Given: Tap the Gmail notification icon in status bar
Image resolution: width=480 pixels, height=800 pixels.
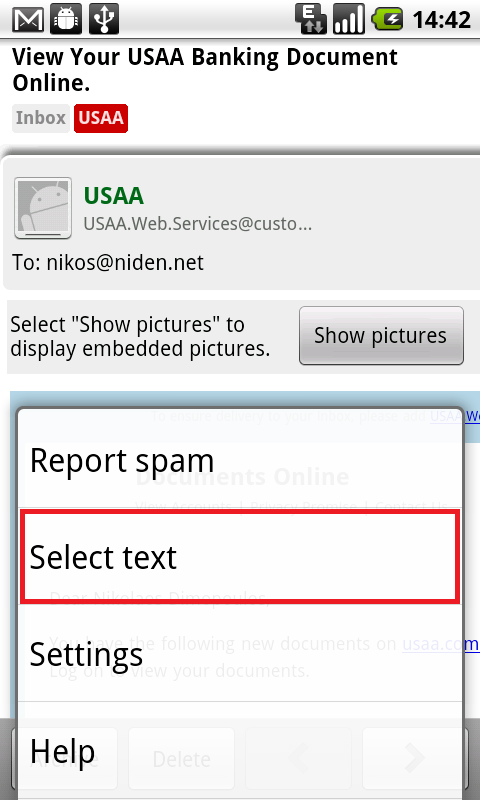Looking at the screenshot, I should pyautogui.click(x=28, y=19).
